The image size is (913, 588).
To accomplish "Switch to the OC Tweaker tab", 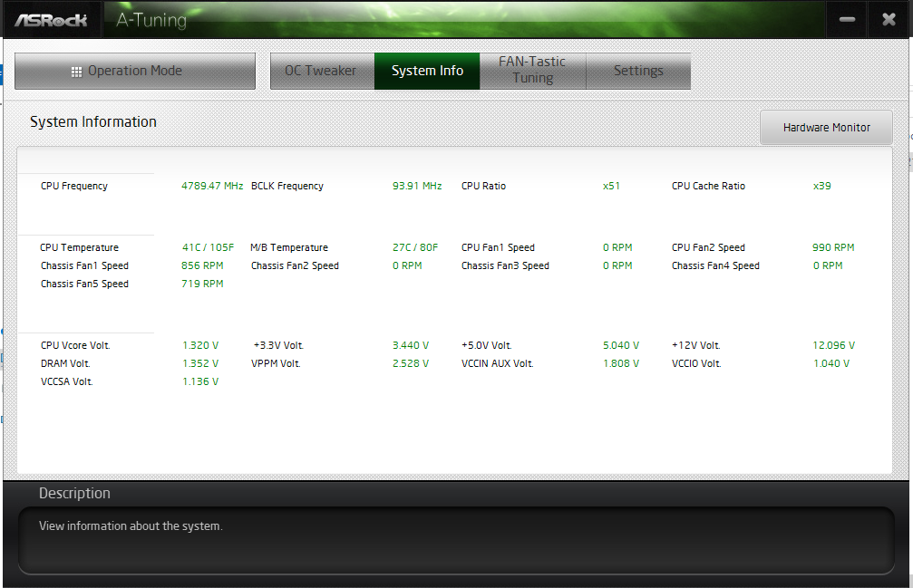I will (x=322, y=71).
